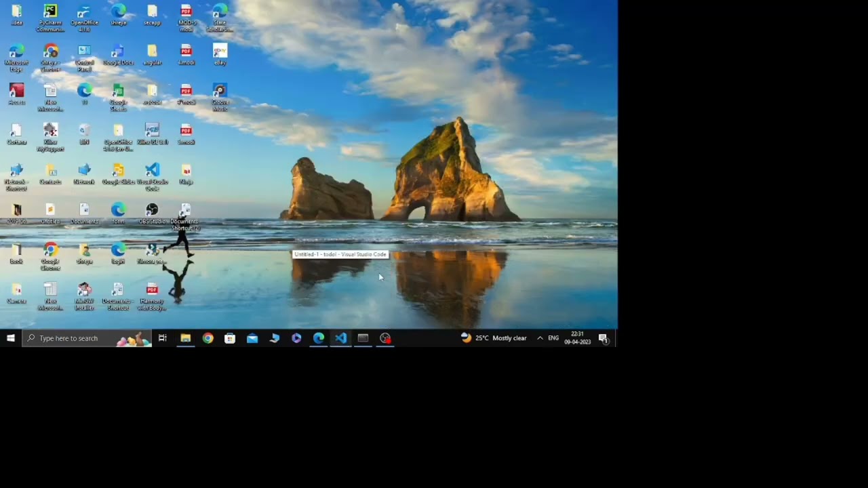Select the Contacts folder icon
This screenshot has width=868, height=488.
tap(50, 174)
